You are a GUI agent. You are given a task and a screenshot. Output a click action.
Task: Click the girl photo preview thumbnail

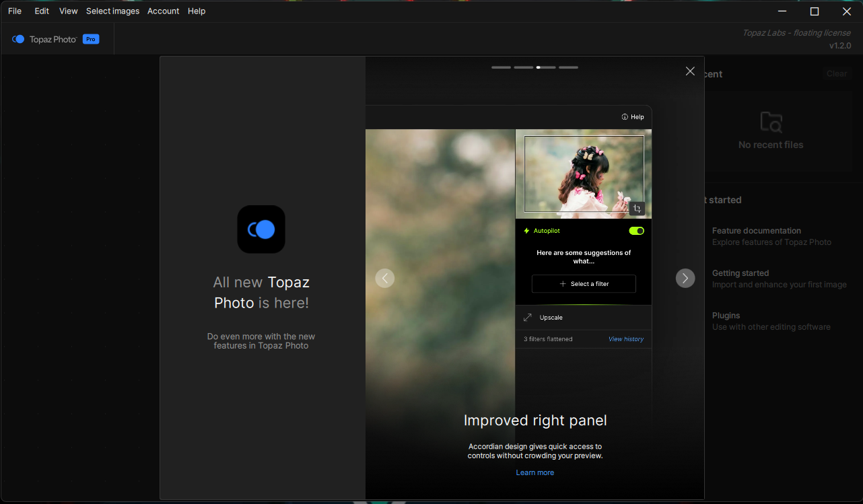point(584,174)
